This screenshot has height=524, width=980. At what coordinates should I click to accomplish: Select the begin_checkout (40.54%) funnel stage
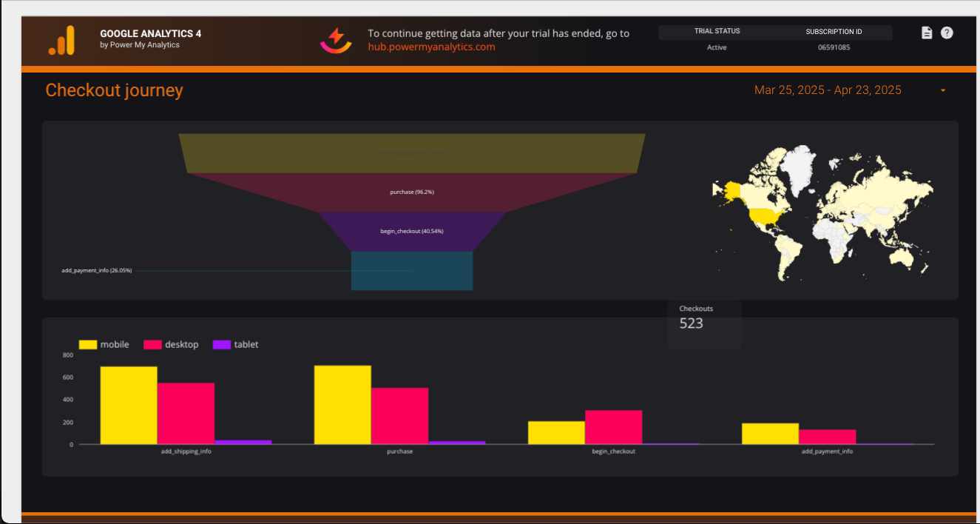point(412,231)
